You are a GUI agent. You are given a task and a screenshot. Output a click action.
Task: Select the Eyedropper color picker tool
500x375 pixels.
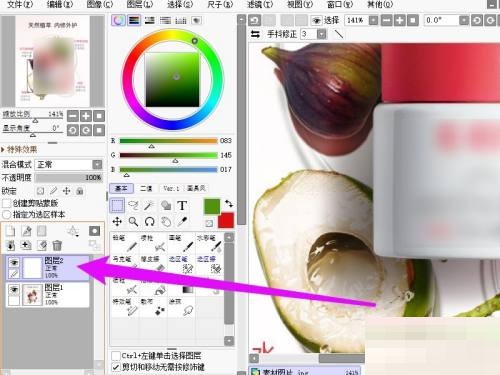tap(182, 221)
